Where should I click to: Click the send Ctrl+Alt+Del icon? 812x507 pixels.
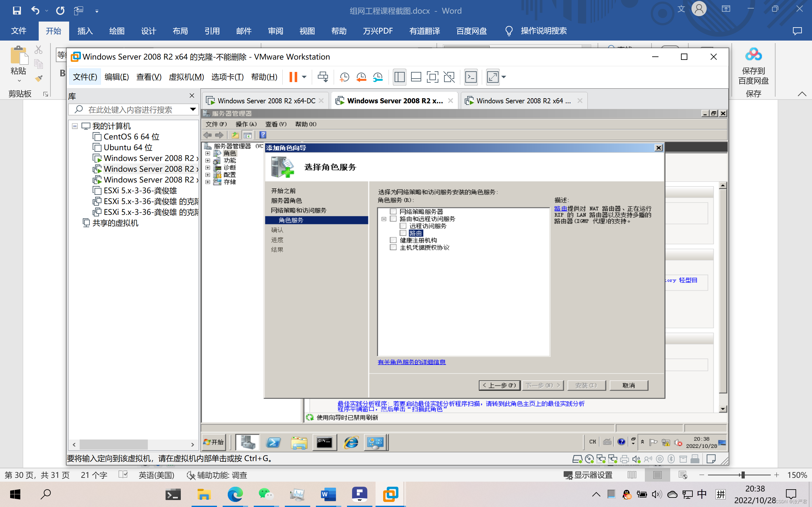point(323,77)
